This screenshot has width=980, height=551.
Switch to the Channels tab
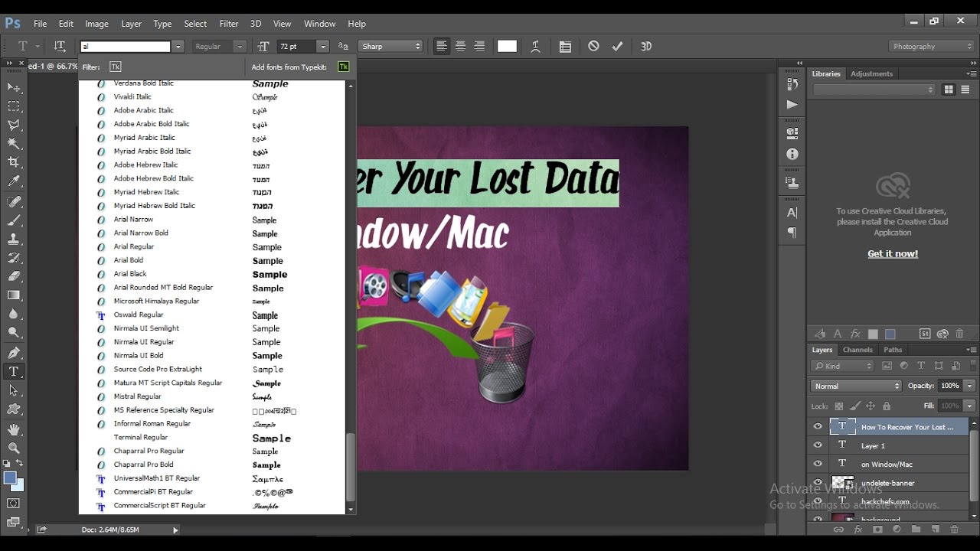coord(857,350)
